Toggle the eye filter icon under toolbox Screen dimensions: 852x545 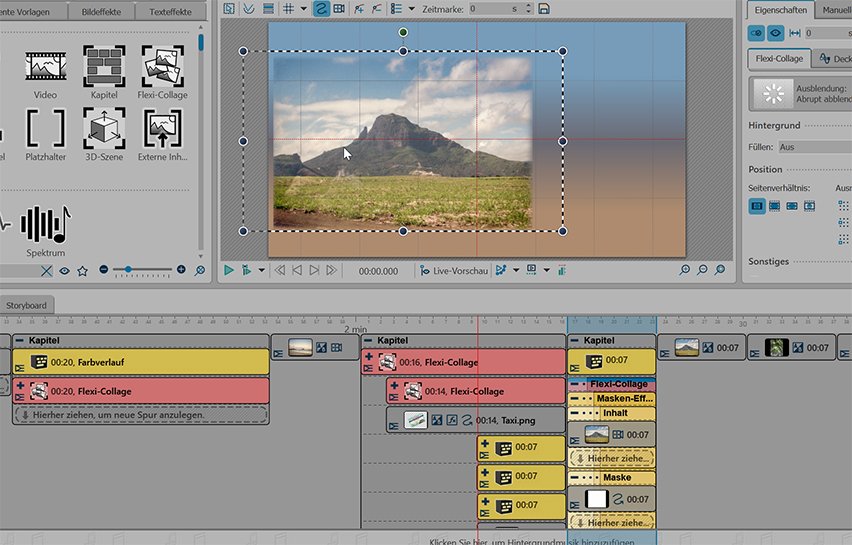tap(65, 270)
